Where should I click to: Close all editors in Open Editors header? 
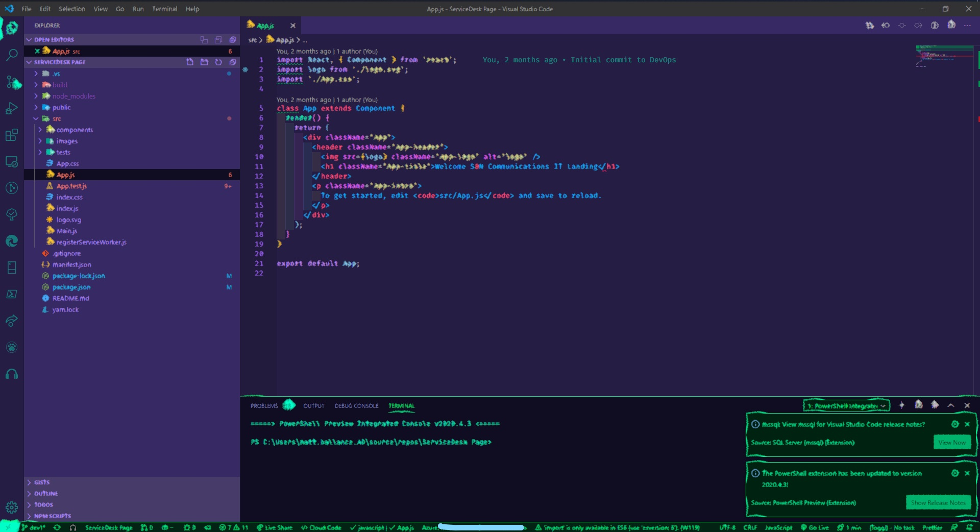pyautogui.click(x=233, y=39)
